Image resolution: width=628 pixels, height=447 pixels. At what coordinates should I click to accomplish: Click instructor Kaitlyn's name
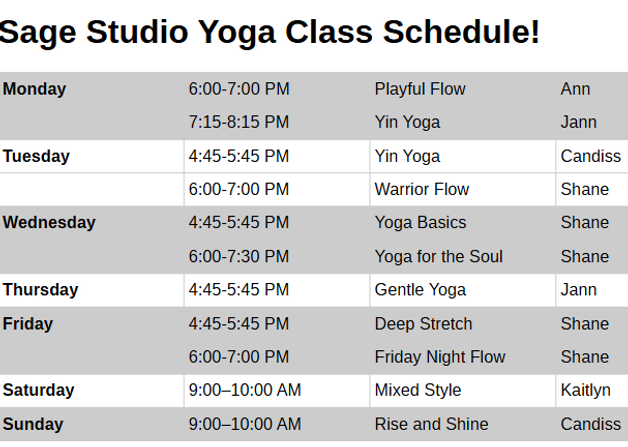[x=585, y=390]
